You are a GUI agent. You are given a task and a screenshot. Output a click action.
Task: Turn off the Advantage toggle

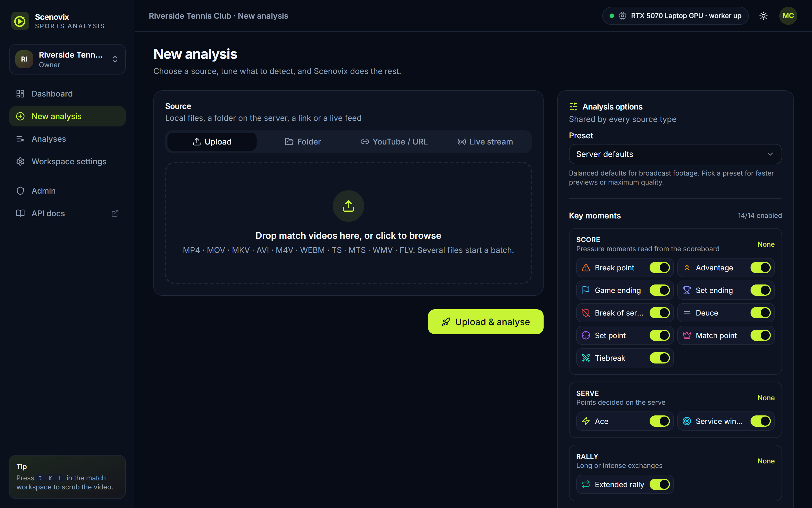click(760, 268)
